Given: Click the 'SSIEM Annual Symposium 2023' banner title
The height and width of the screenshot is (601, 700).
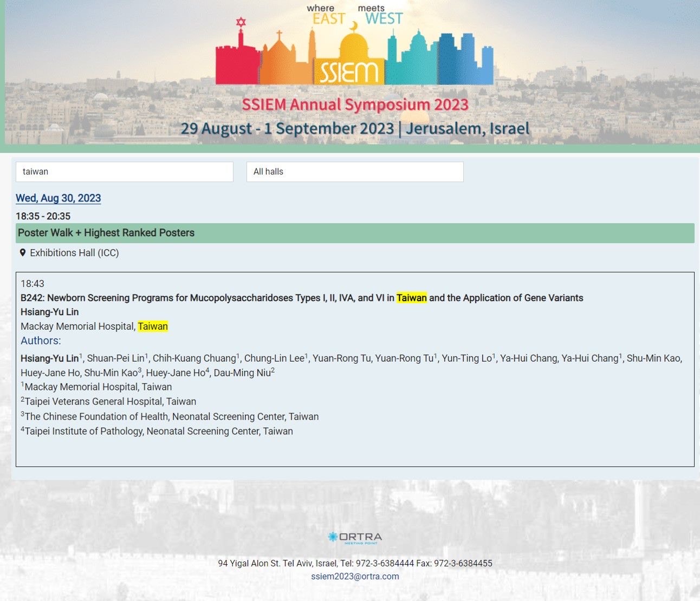Looking at the screenshot, I should click(x=355, y=104).
